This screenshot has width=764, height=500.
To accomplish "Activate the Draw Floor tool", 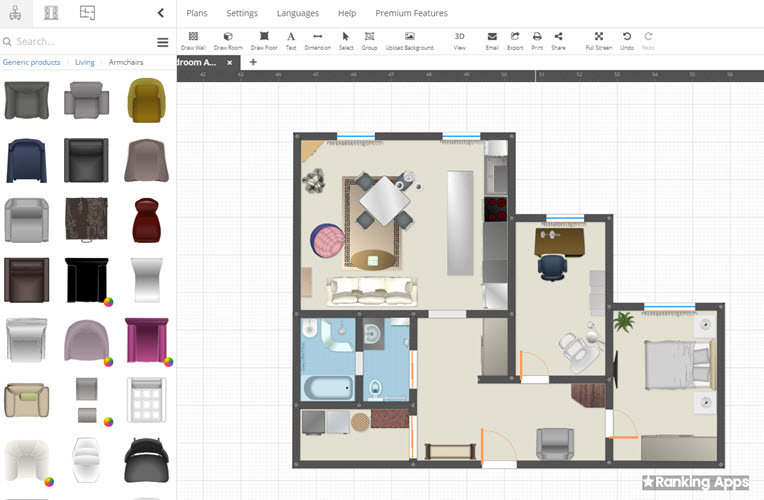I will (264, 40).
